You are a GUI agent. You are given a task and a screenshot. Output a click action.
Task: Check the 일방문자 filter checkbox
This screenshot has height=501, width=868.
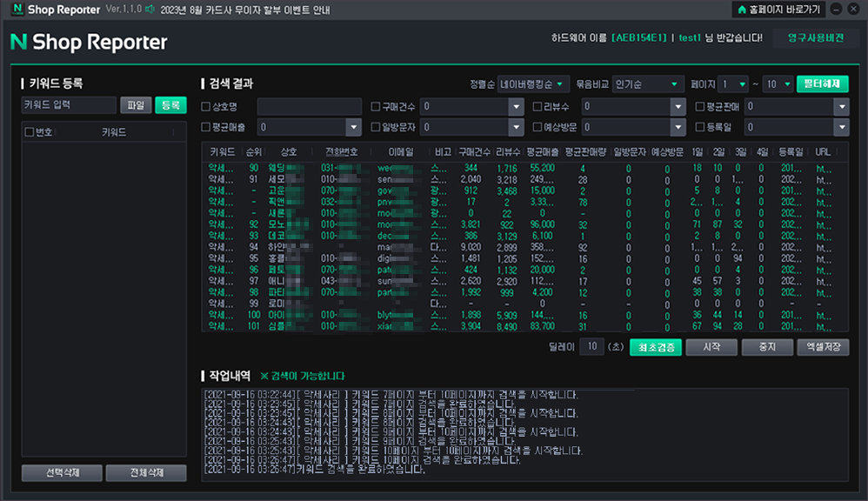(x=376, y=127)
